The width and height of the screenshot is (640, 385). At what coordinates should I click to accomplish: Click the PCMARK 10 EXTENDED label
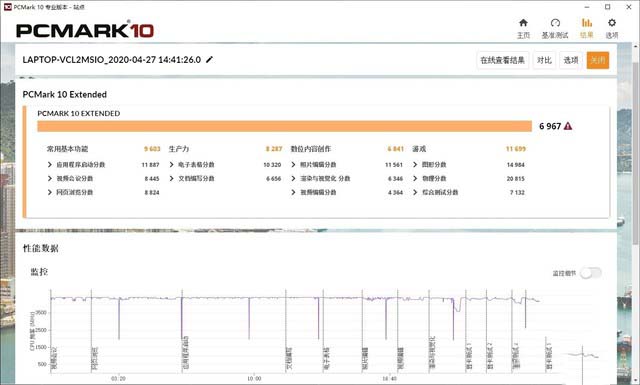(x=79, y=113)
